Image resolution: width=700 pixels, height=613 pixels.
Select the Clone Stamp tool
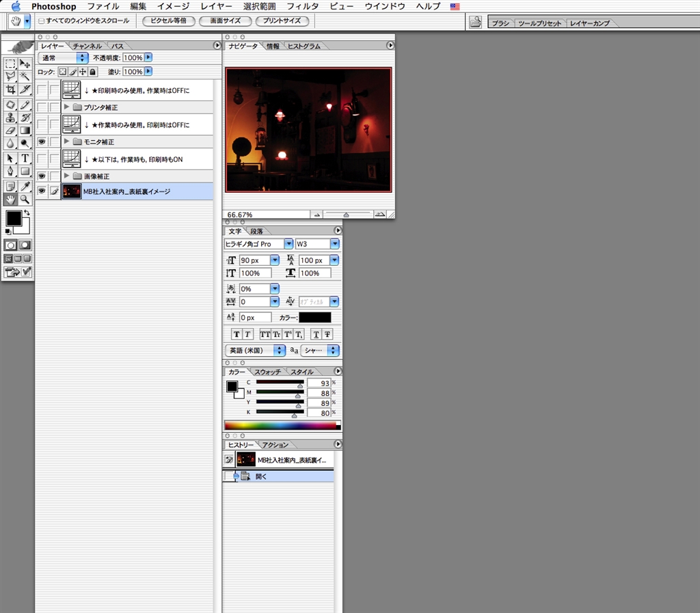coord(10,118)
